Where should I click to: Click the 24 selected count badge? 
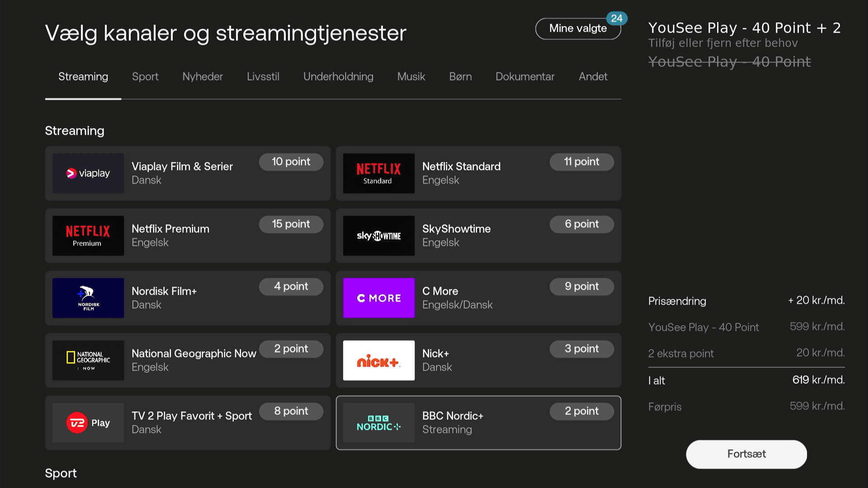coord(617,19)
